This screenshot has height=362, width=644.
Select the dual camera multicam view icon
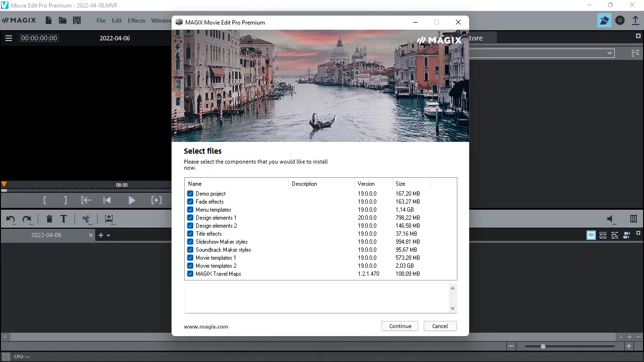point(627,235)
